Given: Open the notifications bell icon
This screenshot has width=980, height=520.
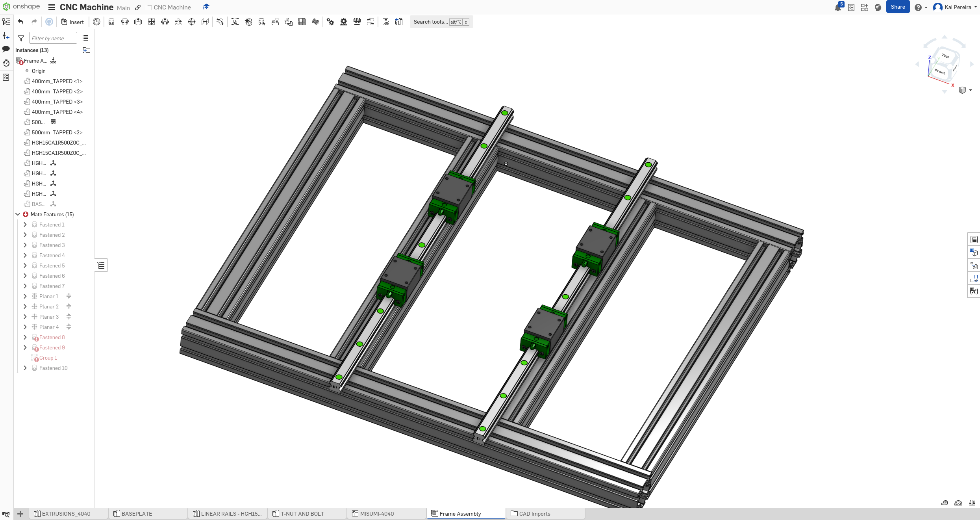Looking at the screenshot, I should (837, 7).
